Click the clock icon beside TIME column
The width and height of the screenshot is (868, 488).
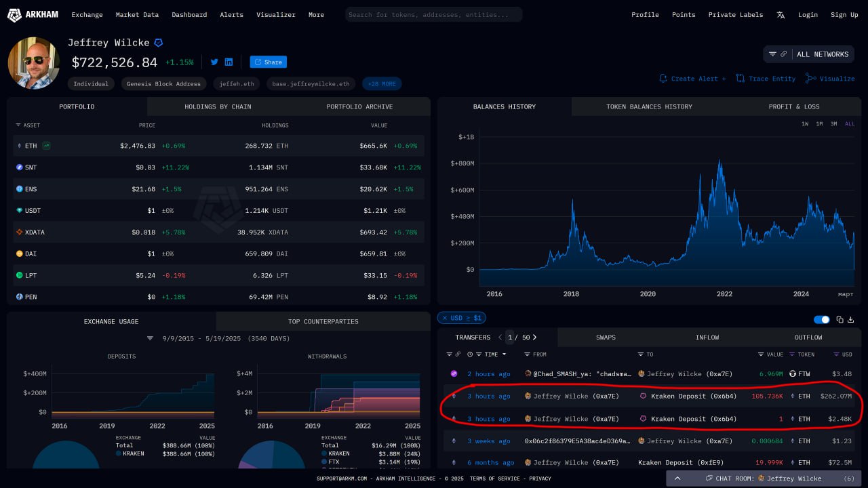tap(471, 354)
